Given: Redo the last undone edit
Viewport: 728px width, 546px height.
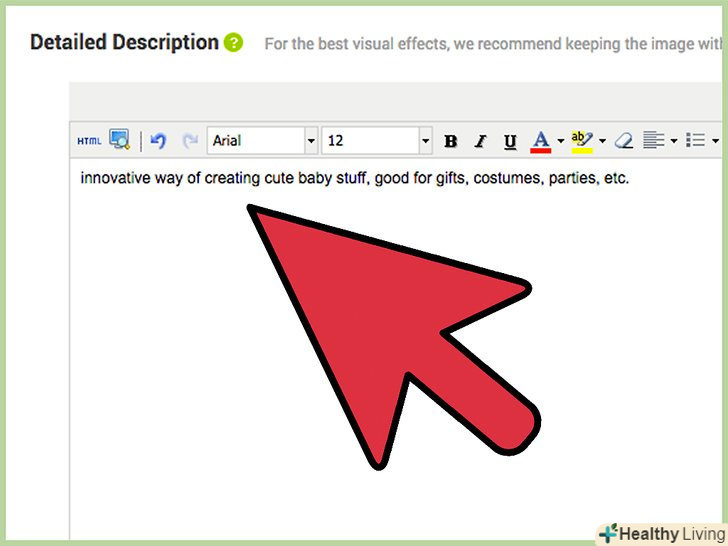Looking at the screenshot, I should click(190, 140).
